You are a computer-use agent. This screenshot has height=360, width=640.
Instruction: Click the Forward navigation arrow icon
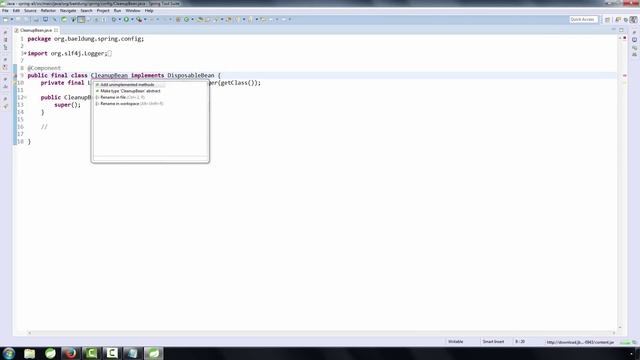(x=284, y=20)
